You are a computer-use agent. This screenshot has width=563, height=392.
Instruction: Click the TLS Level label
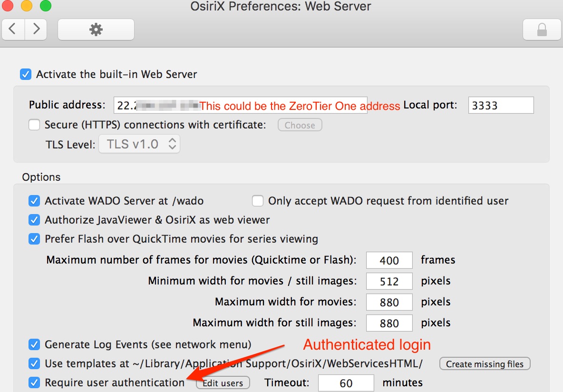(70, 145)
